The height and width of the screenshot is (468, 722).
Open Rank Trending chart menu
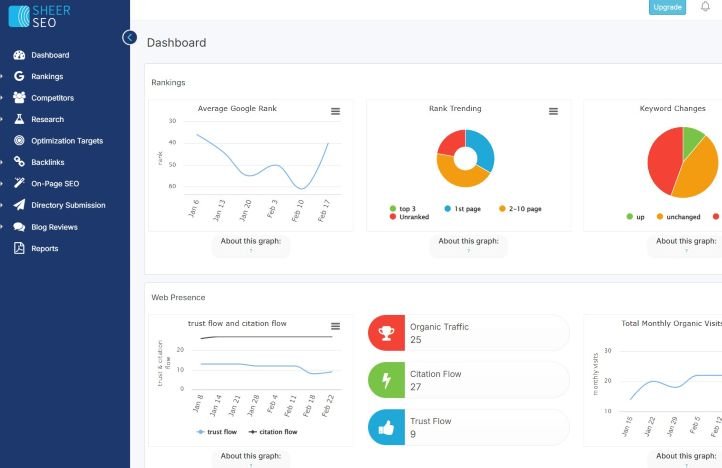click(x=553, y=111)
